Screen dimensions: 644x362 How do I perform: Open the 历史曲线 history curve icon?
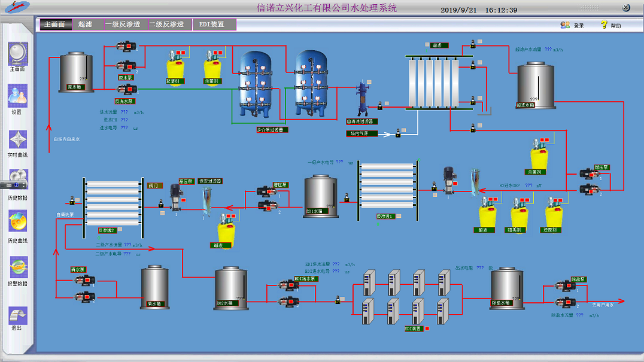pyautogui.click(x=17, y=223)
